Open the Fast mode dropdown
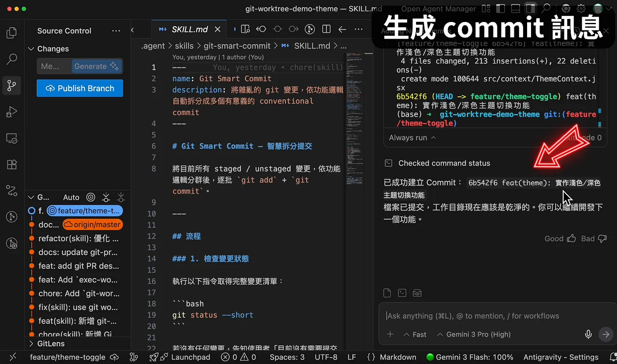The image size is (617, 364). (x=415, y=334)
